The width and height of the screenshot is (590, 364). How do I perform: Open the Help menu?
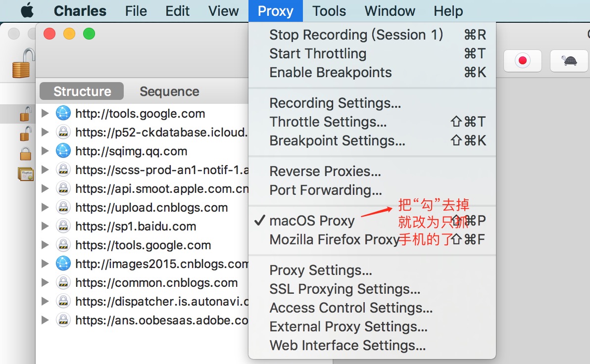click(x=448, y=11)
